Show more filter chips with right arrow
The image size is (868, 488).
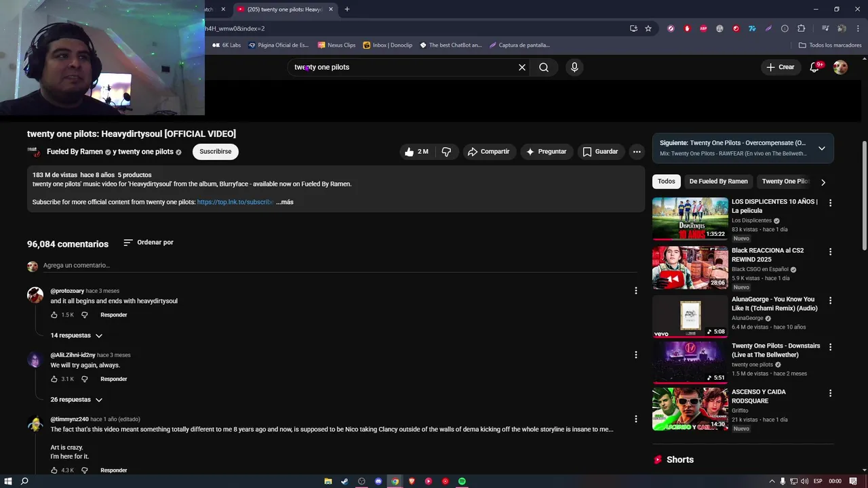click(823, 182)
